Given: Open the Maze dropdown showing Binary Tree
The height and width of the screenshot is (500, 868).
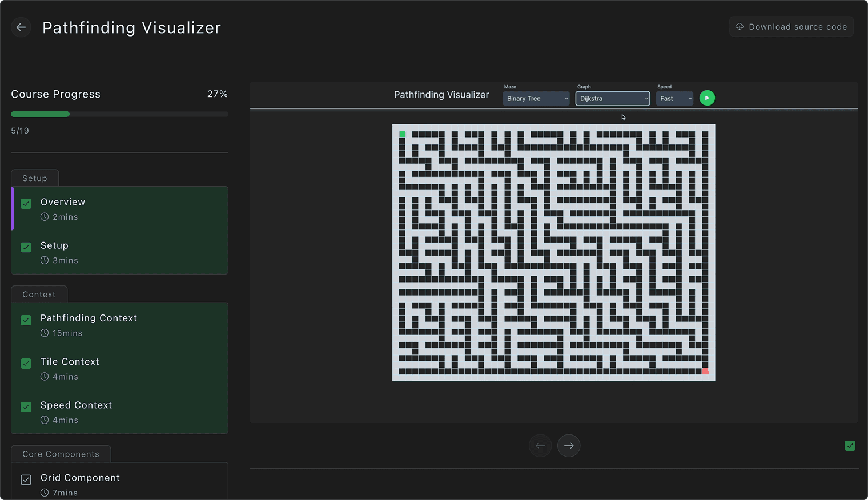Looking at the screenshot, I should click(x=536, y=99).
